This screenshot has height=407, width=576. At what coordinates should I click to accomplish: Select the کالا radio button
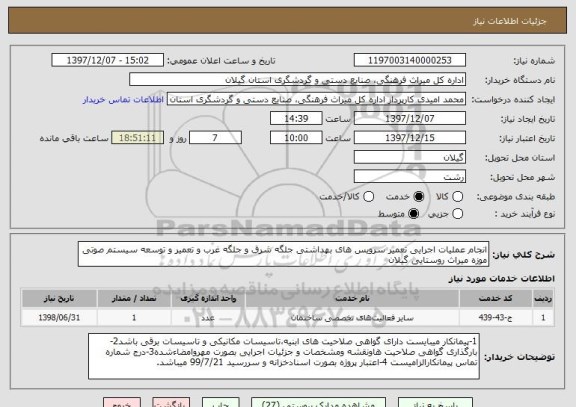click(x=457, y=197)
